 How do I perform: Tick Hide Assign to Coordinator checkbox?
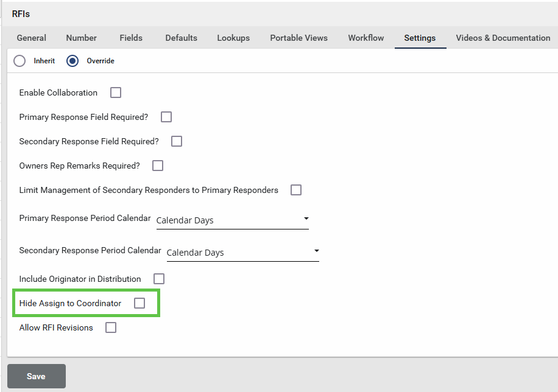[139, 303]
